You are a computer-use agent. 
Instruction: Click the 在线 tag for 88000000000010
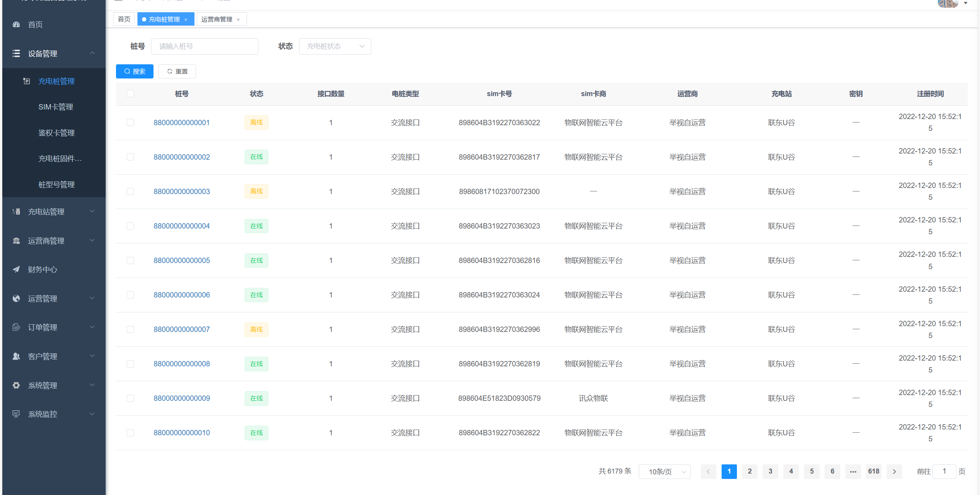256,433
